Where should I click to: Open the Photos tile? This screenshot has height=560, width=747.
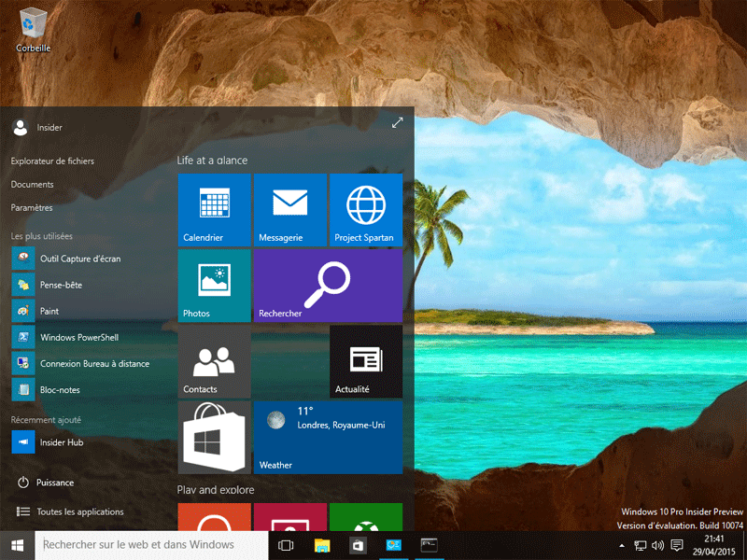coord(215,286)
